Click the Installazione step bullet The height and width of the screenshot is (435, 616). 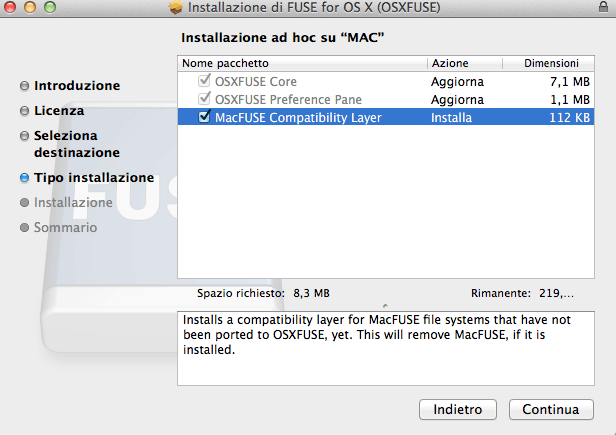(x=24, y=203)
